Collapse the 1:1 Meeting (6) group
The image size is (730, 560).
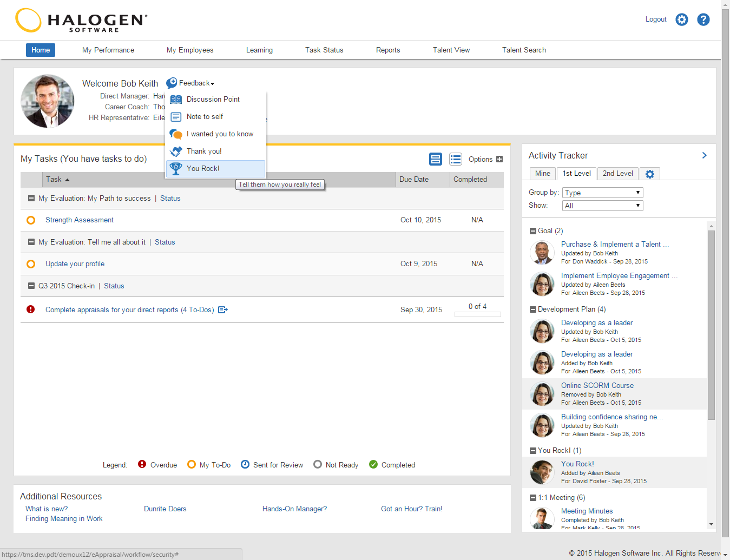click(533, 498)
